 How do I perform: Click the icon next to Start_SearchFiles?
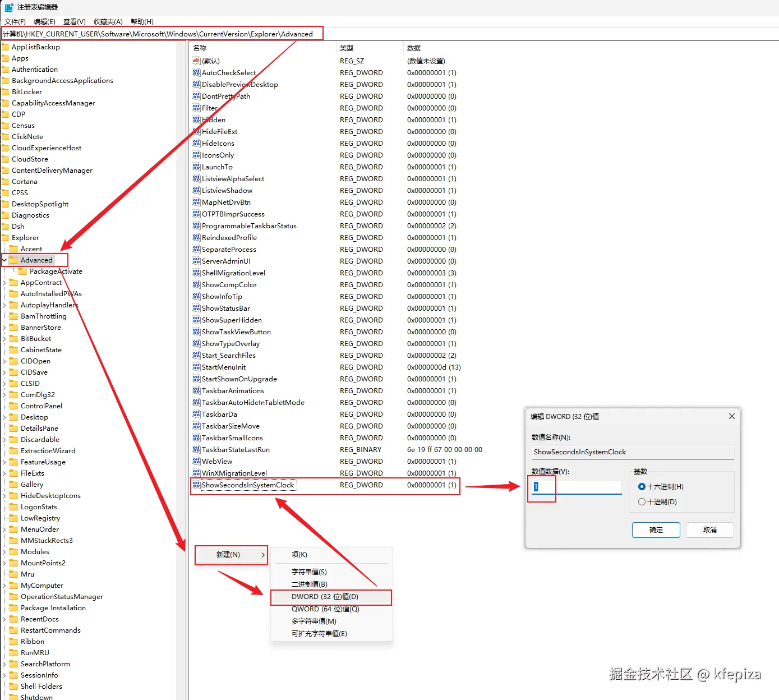[x=196, y=355]
